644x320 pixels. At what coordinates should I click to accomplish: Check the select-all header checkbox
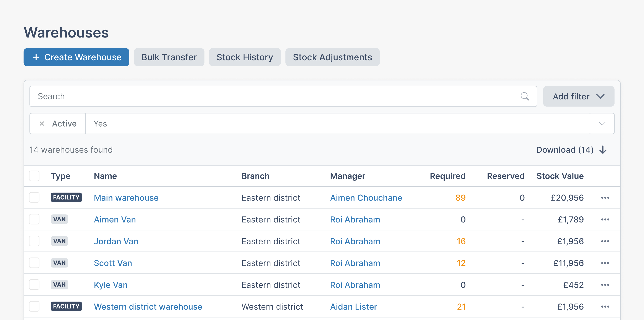[34, 176]
